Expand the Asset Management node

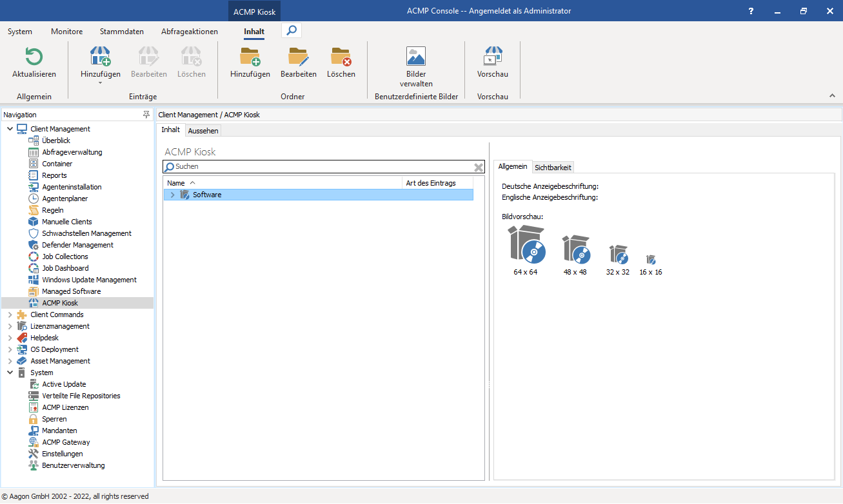click(10, 361)
